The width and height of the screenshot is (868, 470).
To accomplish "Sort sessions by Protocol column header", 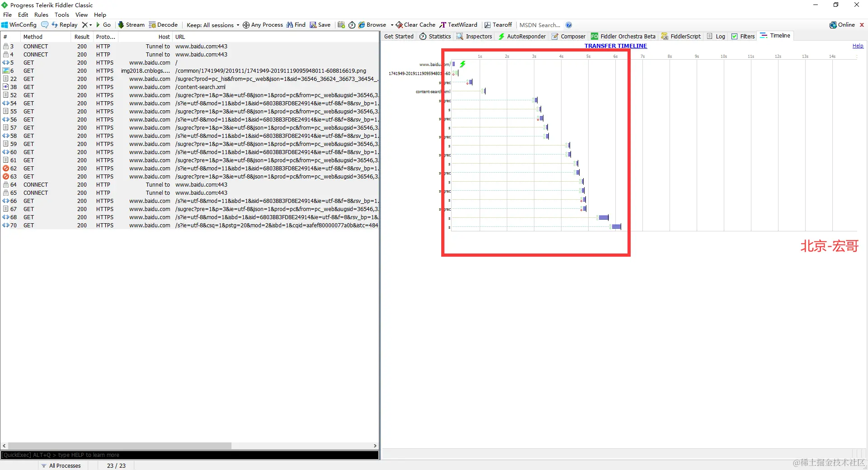I will (106, 37).
